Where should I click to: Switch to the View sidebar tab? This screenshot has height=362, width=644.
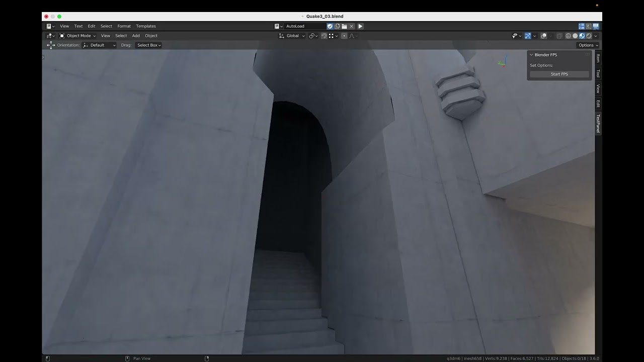click(598, 88)
